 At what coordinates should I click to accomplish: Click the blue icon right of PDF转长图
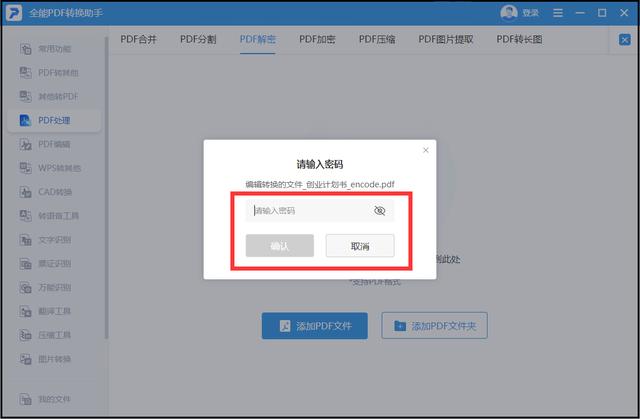(x=624, y=40)
